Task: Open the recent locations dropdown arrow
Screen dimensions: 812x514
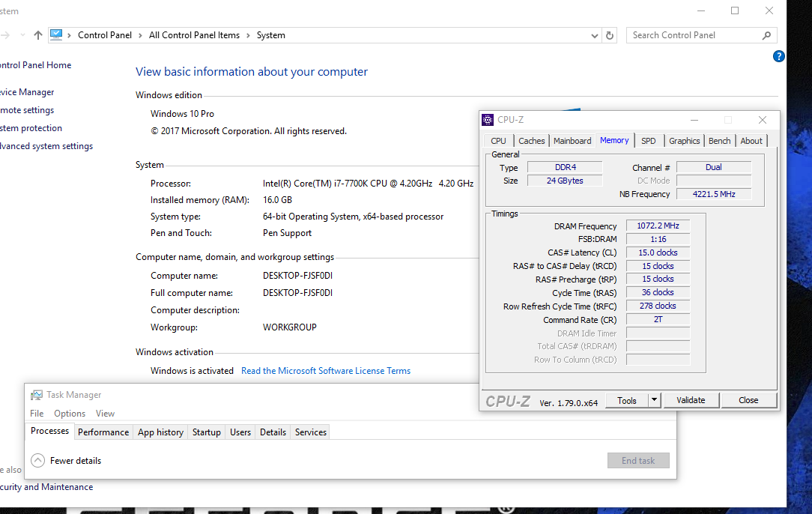Action: point(22,35)
